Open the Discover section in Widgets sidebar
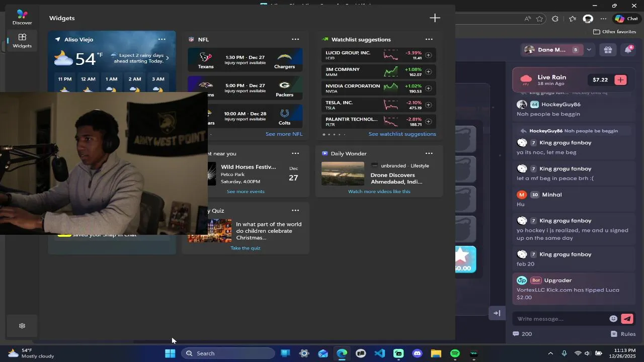This screenshot has height=362, width=644. pos(22,17)
